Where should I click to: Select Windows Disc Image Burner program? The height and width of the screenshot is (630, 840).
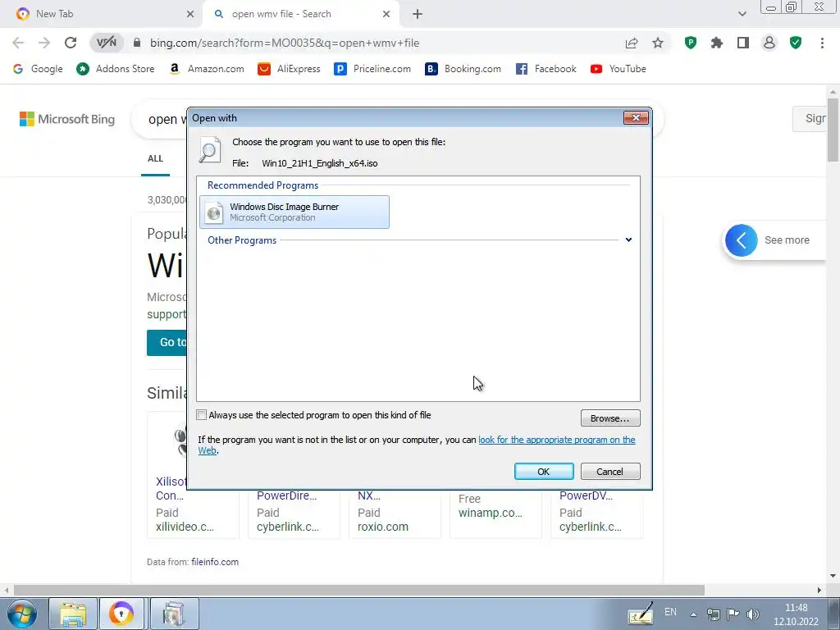[294, 212]
